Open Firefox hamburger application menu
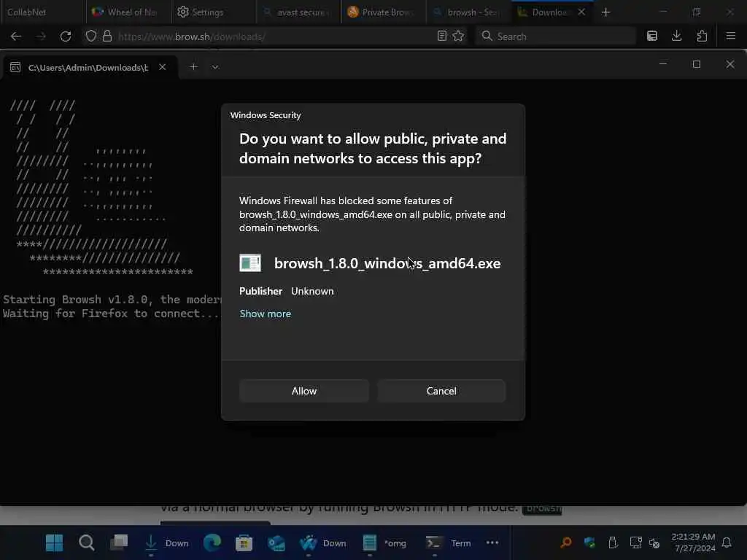The height and width of the screenshot is (560, 747). pyautogui.click(x=731, y=36)
